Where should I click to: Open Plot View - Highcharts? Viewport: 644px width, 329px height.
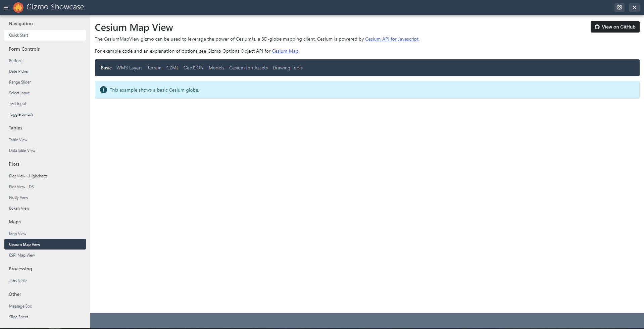click(x=28, y=176)
